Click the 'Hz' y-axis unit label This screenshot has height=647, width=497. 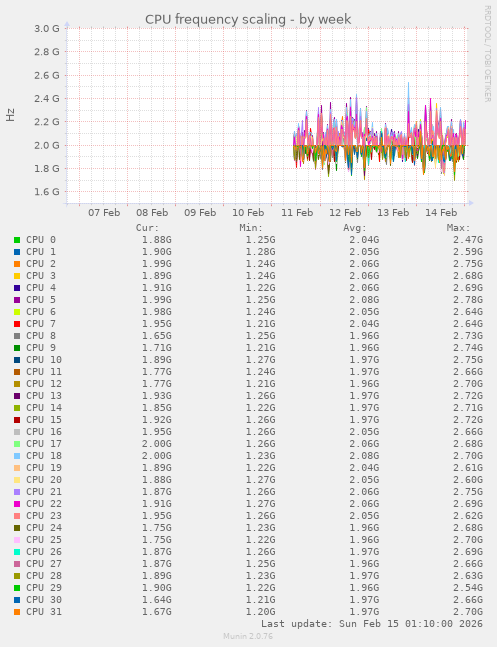tap(10, 115)
